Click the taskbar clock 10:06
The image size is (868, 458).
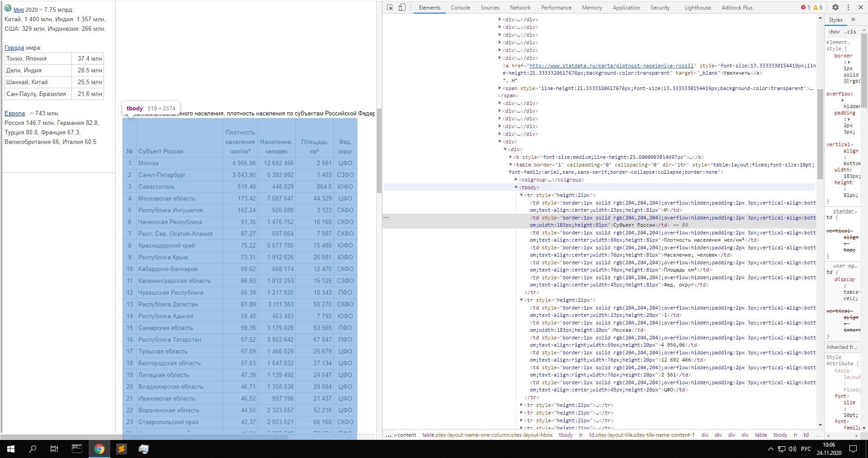[x=829, y=445]
